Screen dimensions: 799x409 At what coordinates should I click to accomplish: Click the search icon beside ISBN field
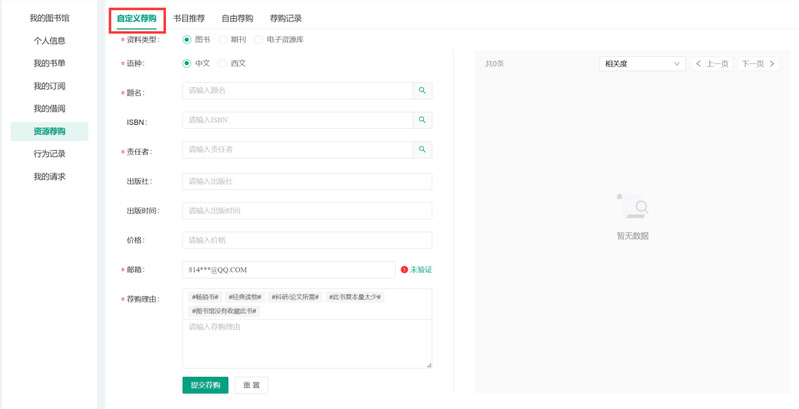(x=423, y=120)
